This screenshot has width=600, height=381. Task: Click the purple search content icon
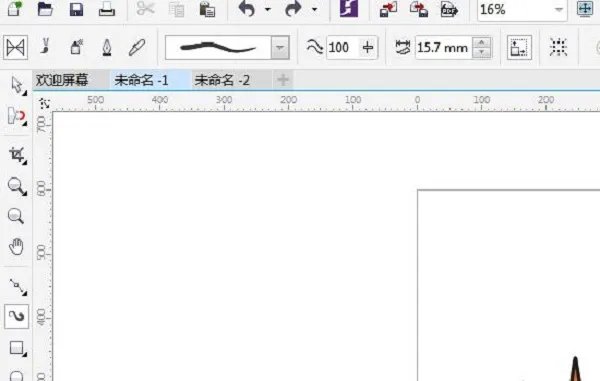point(349,8)
